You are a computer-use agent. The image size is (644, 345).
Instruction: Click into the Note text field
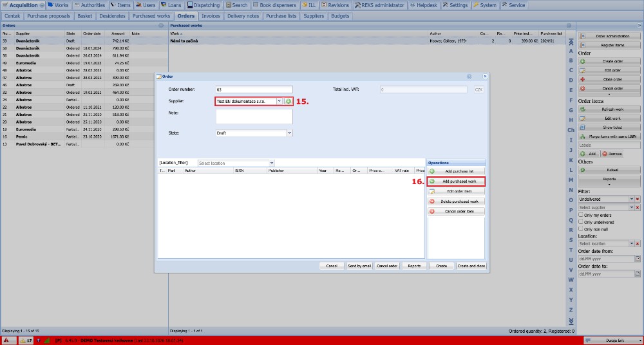pos(254,117)
